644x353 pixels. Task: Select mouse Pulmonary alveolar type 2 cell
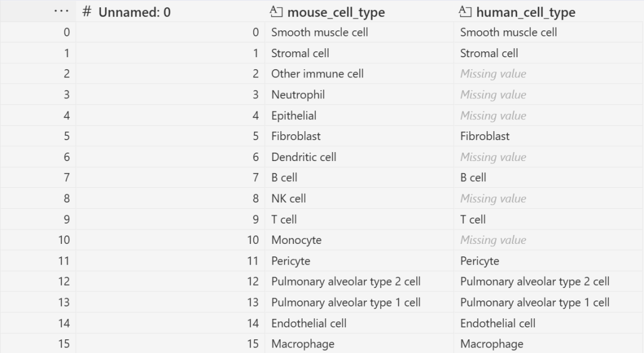click(346, 281)
